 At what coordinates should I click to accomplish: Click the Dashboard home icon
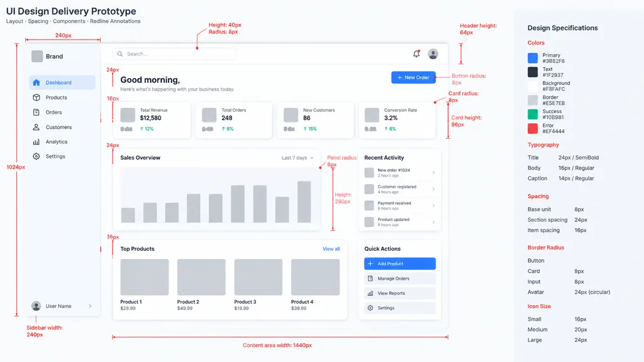pos(36,82)
